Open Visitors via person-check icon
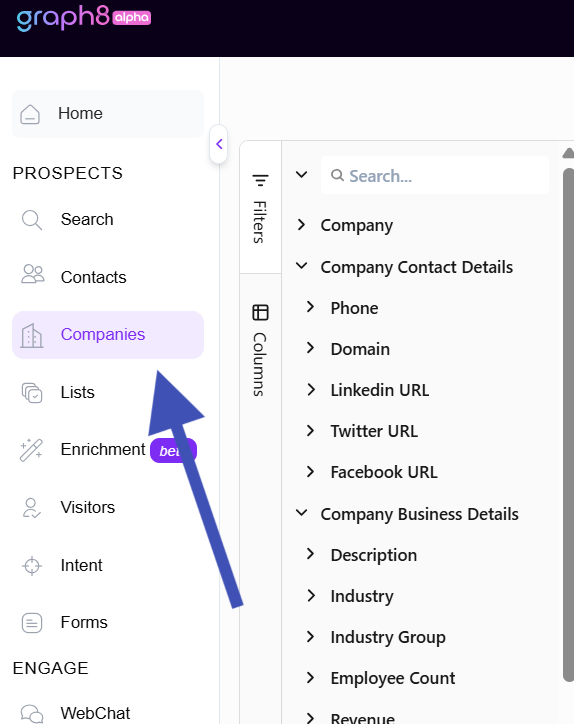This screenshot has width=574, height=724. pos(31,508)
